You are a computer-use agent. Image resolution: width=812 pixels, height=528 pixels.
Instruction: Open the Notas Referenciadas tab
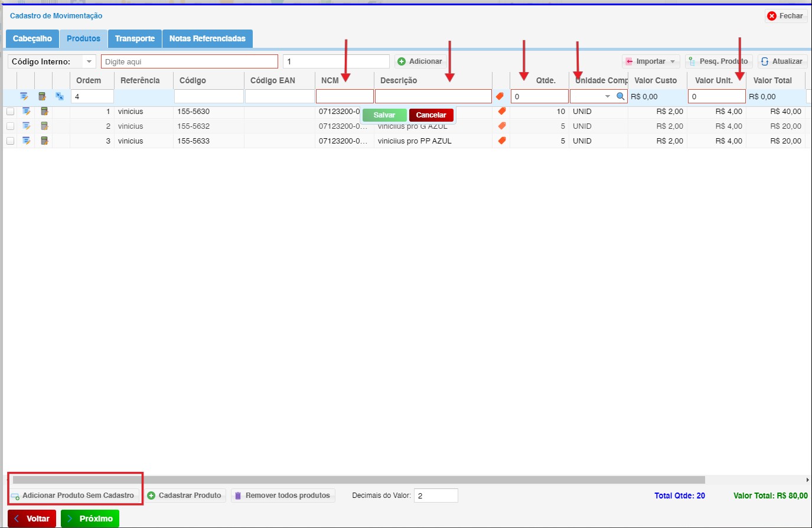pos(207,38)
